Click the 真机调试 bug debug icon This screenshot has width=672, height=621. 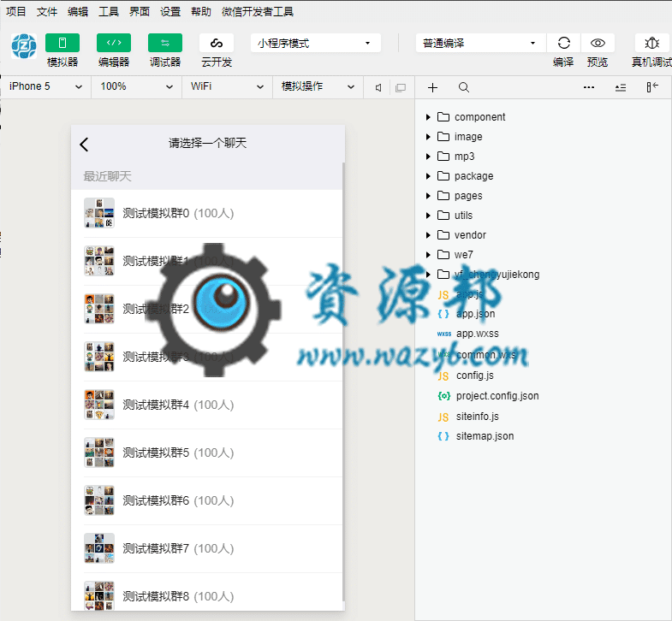651,43
